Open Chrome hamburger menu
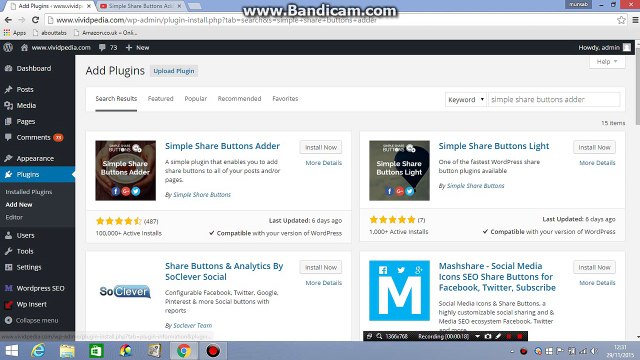 [x=635, y=20]
